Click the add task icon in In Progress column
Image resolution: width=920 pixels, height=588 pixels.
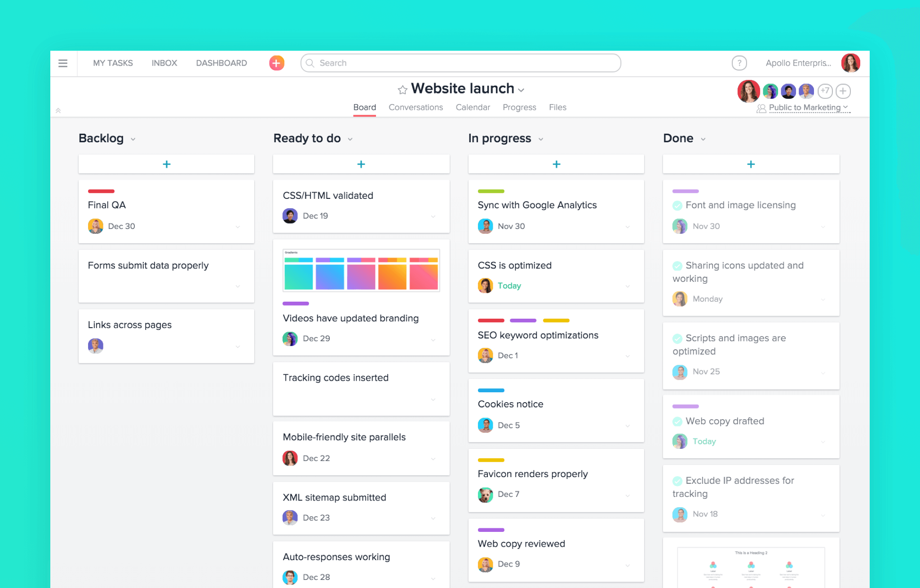[555, 164]
